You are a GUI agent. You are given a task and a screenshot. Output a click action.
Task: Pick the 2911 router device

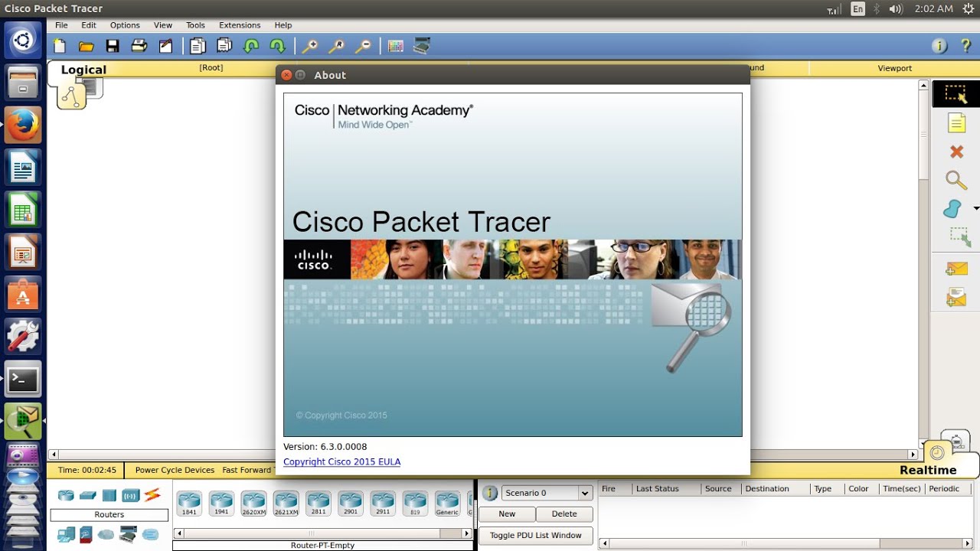tap(383, 503)
